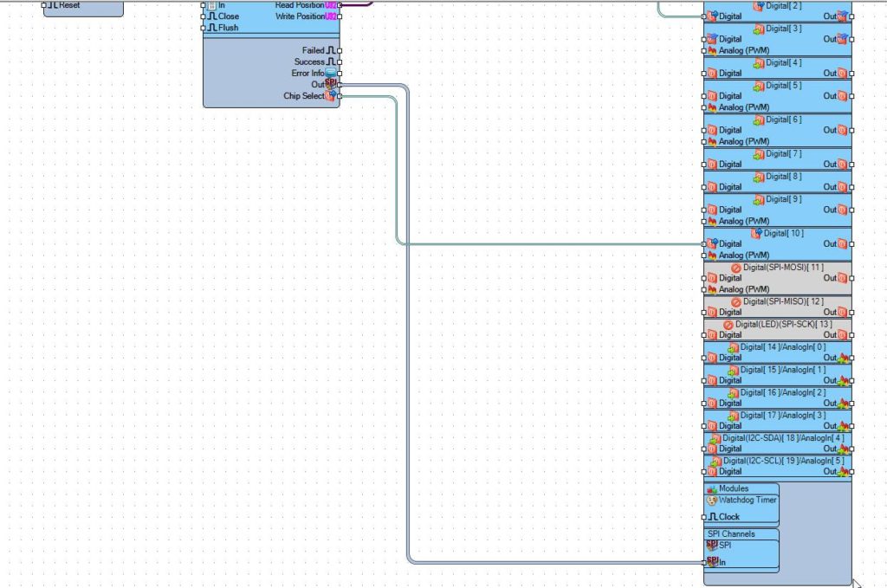This screenshot has width=887, height=588.
Task: Select the Close input pin
Action: click(203, 16)
